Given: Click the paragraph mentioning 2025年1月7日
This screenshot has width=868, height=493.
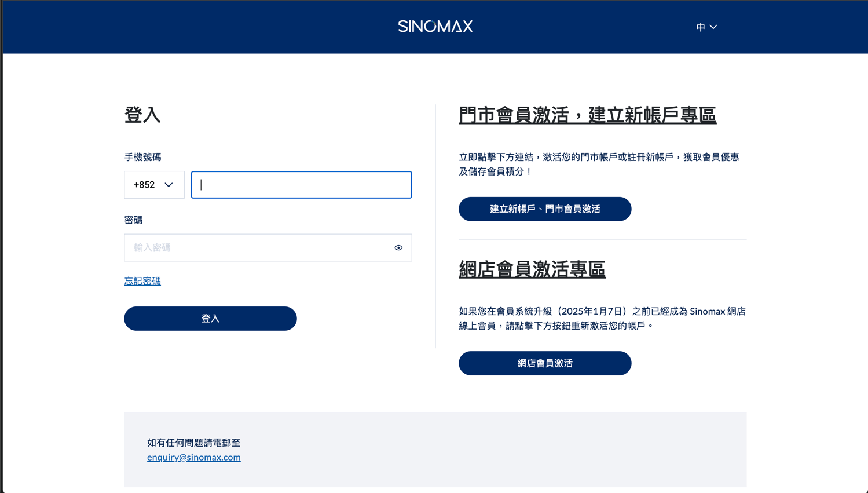Looking at the screenshot, I should pos(602,319).
